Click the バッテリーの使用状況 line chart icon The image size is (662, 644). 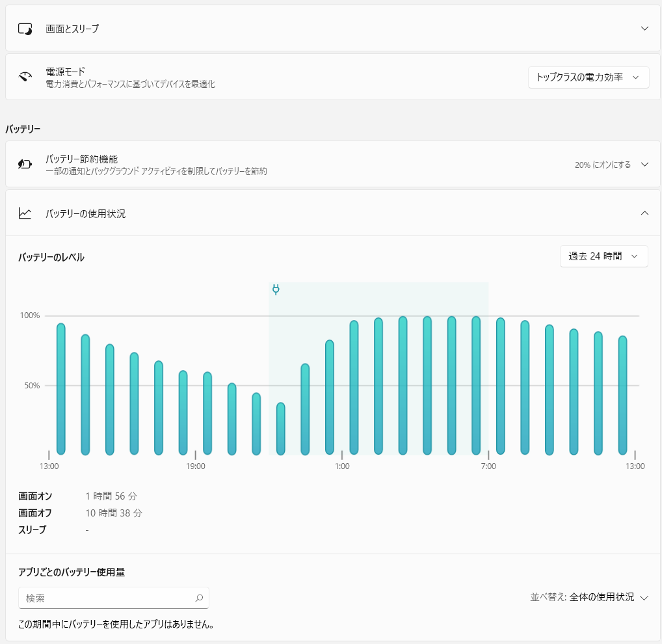[25, 213]
